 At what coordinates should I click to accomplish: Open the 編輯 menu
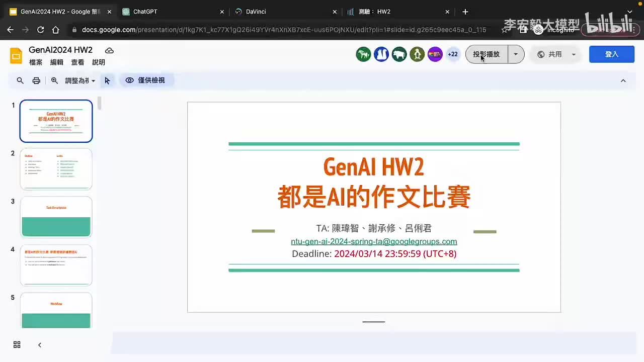[x=57, y=62]
